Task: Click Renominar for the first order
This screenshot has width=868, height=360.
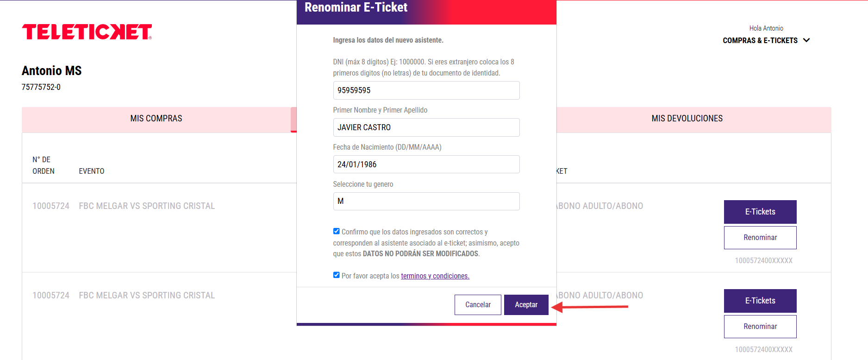Action: click(x=760, y=238)
